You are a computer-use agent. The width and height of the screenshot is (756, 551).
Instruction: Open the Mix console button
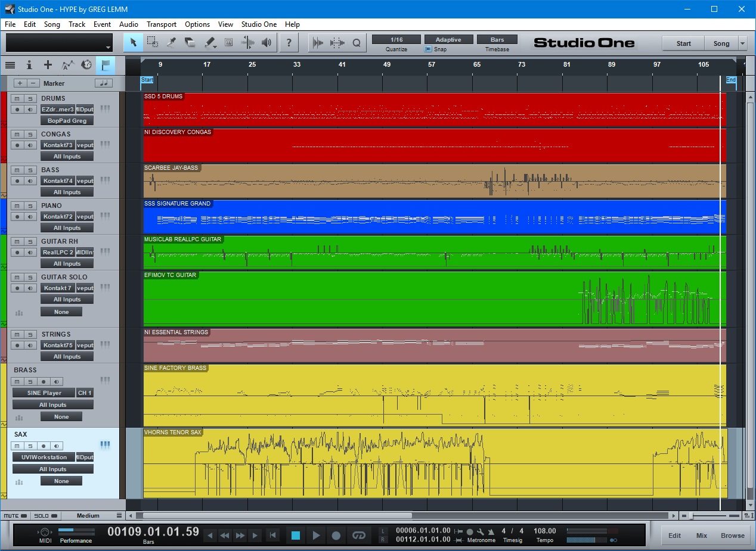[x=702, y=536]
